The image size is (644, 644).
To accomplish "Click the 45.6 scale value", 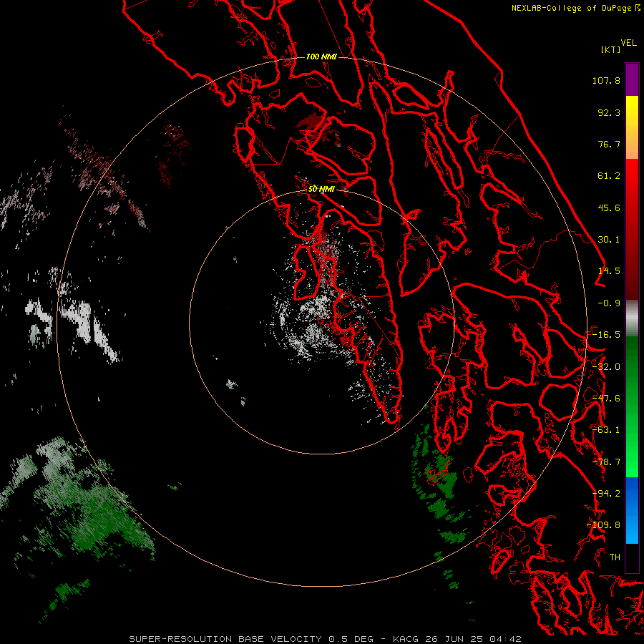I will [x=609, y=208].
